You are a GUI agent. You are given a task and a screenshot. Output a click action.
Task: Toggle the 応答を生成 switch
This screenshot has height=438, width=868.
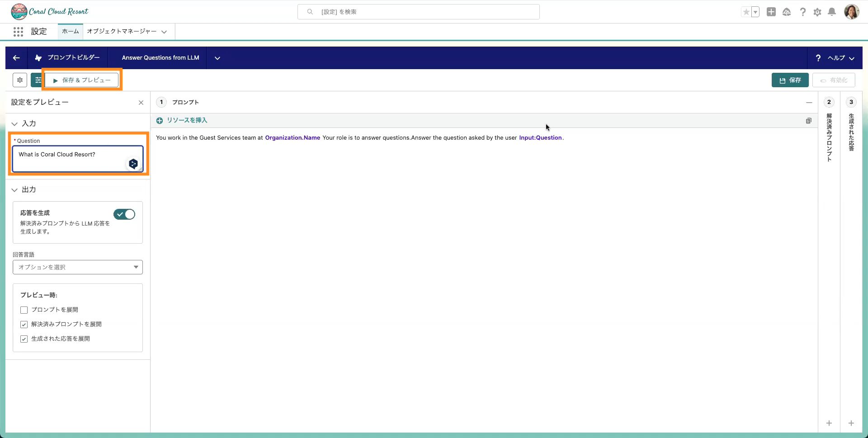tap(124, 214)
